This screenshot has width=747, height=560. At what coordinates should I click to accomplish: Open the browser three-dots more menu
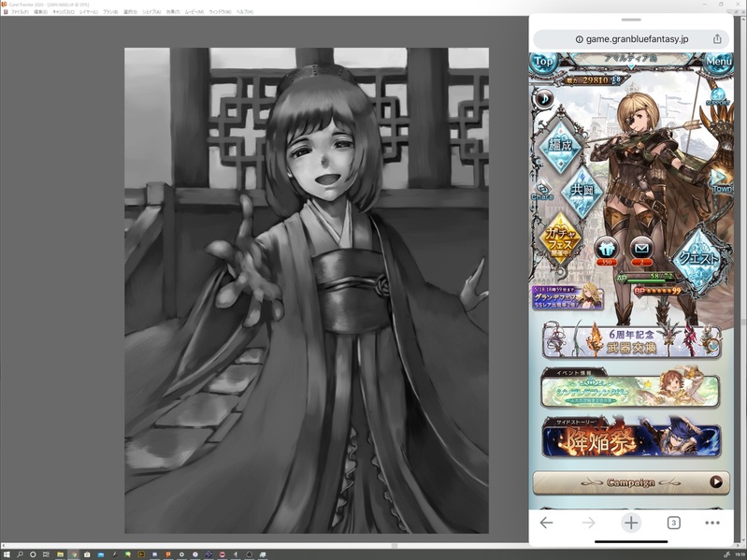(x=712, y=523)
